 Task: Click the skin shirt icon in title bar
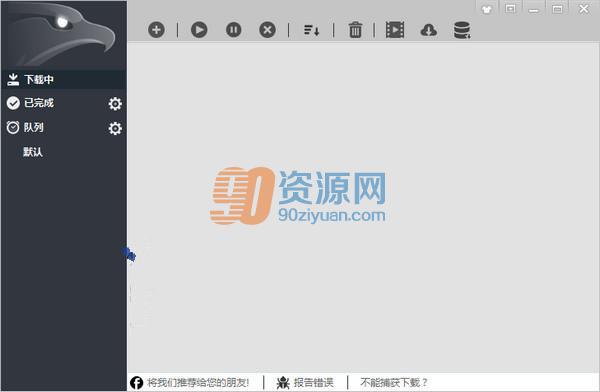(487, 9)
